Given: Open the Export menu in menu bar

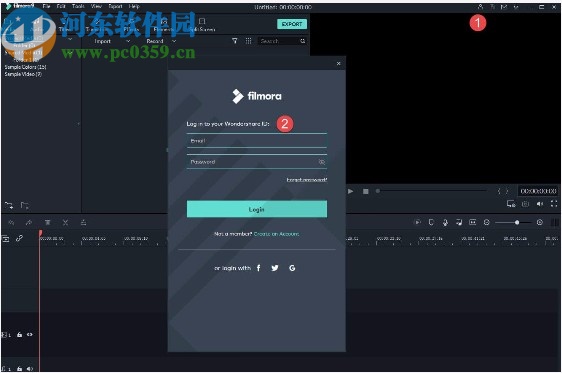Looking at the screenshot, I should point(115,6).
